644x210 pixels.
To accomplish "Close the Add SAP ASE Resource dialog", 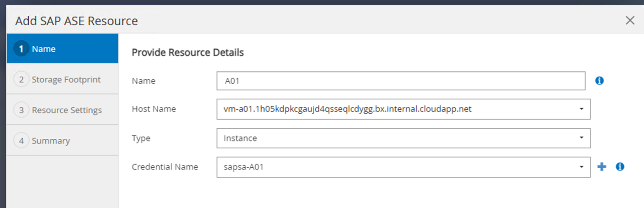I will 630,20.
